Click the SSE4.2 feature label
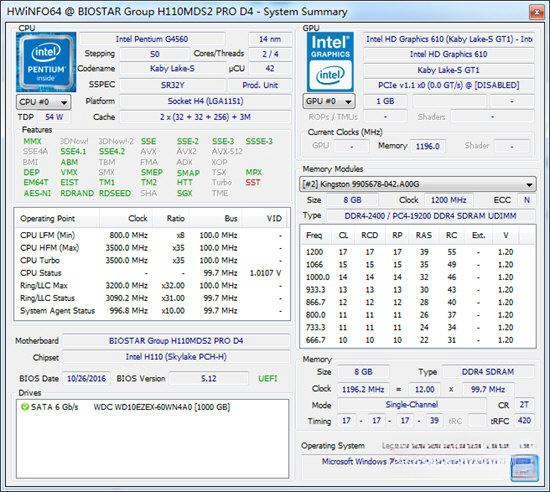Viewport: 550px width, 492px height. coord(112,151)
